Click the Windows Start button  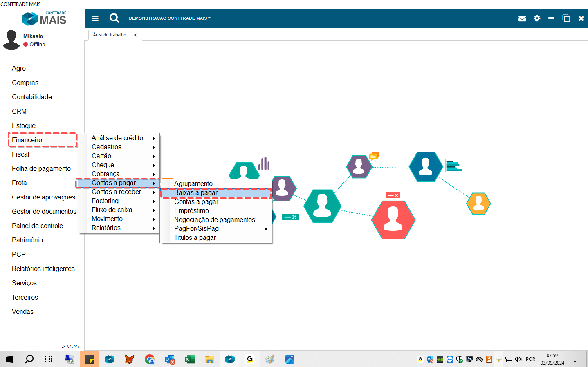(9, 359)
